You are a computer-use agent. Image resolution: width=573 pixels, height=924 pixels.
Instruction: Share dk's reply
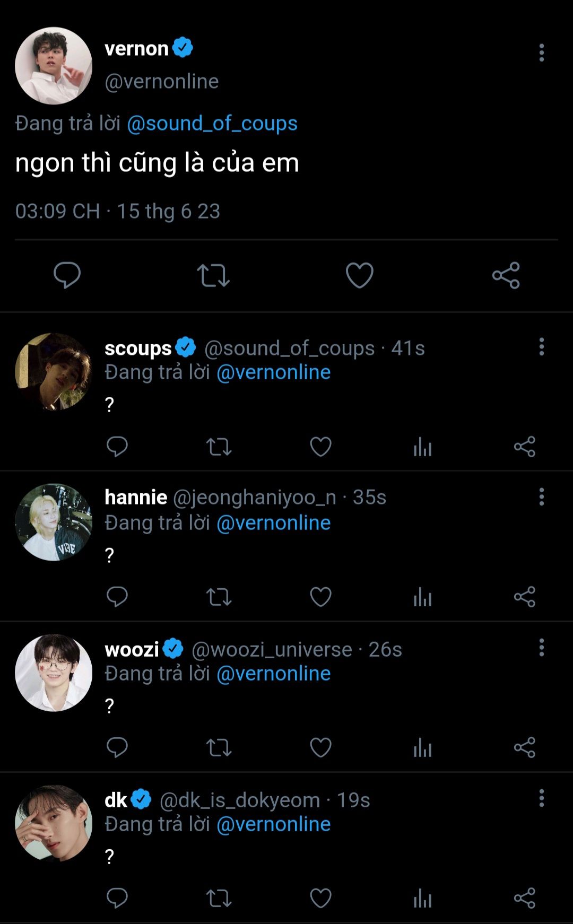524,898
